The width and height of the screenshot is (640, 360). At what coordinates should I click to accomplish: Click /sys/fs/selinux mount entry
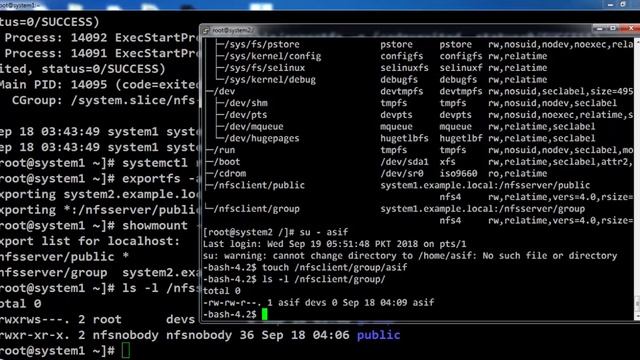pos(264,68)
